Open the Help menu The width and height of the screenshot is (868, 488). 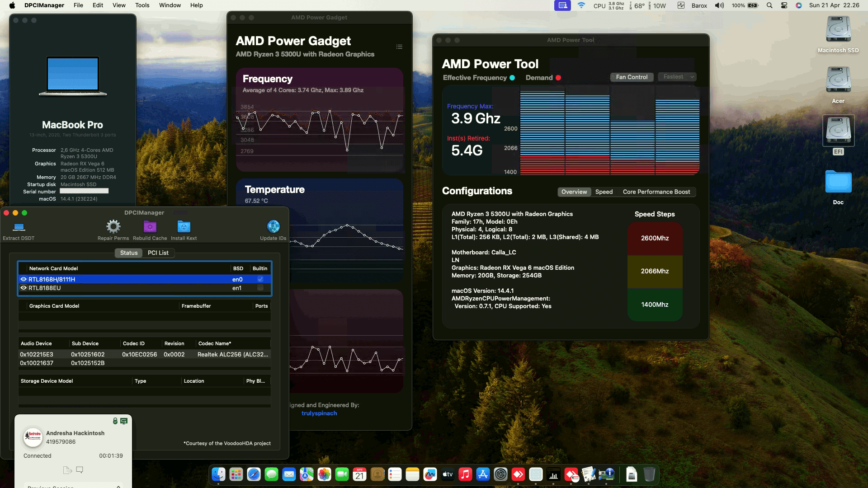[x=196, y=5]
